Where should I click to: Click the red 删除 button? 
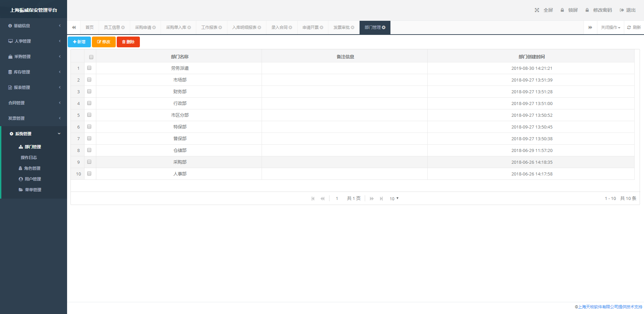128,42
